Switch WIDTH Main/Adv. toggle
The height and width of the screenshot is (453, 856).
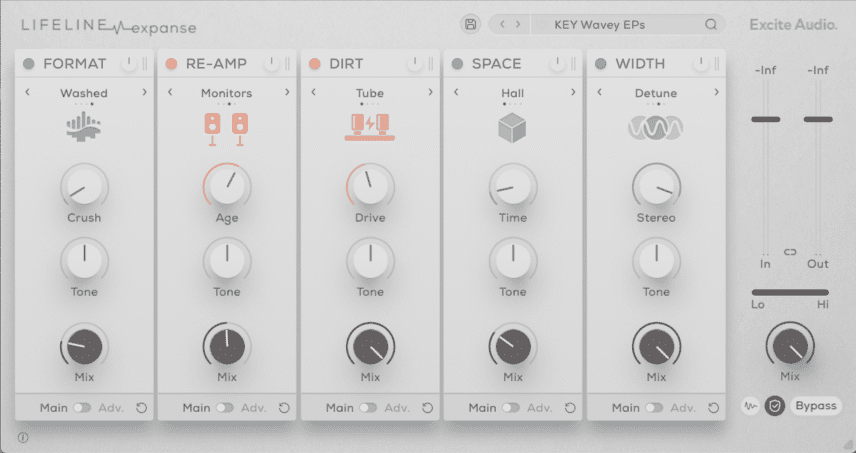pyautogui.click(x=654, y=408)
